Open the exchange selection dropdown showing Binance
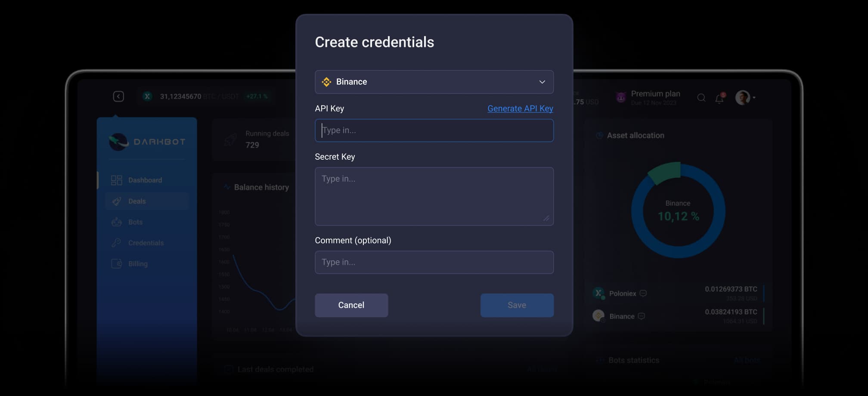 [434, 82]
